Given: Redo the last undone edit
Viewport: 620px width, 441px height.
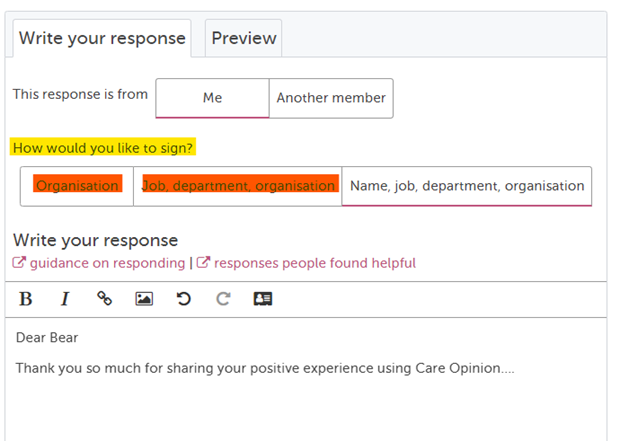Looking at the screenshot, I should [x=223, y=298].
